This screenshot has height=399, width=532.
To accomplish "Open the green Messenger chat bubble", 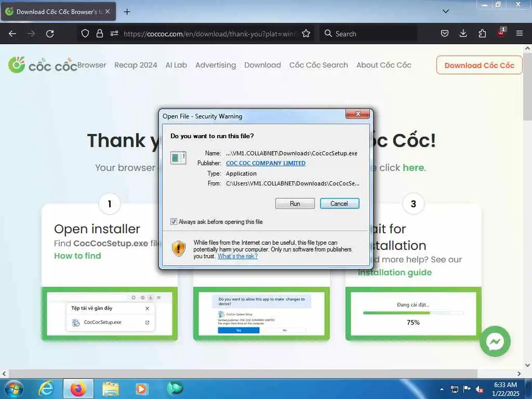I will (495, 341).
